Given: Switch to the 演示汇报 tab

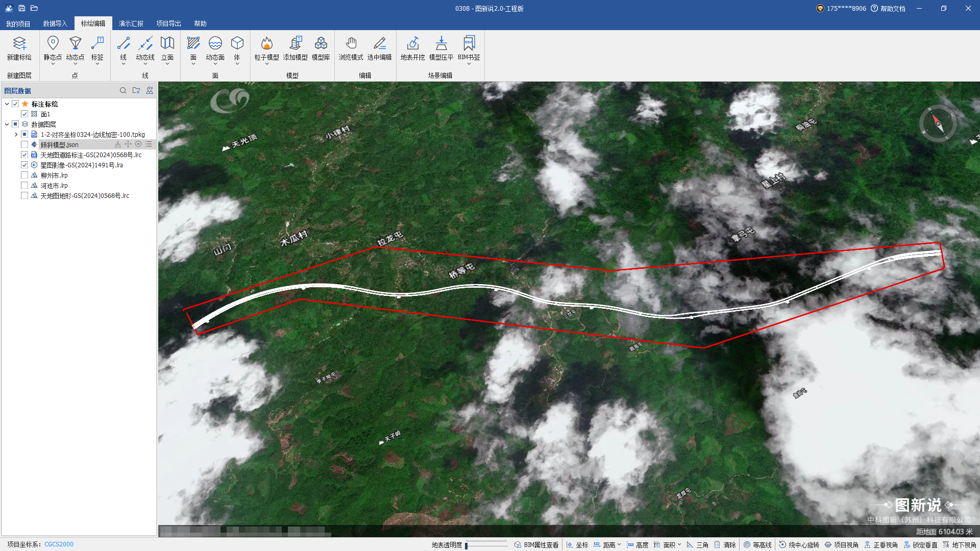Looking at the screenshot, I should coord(131,23).
